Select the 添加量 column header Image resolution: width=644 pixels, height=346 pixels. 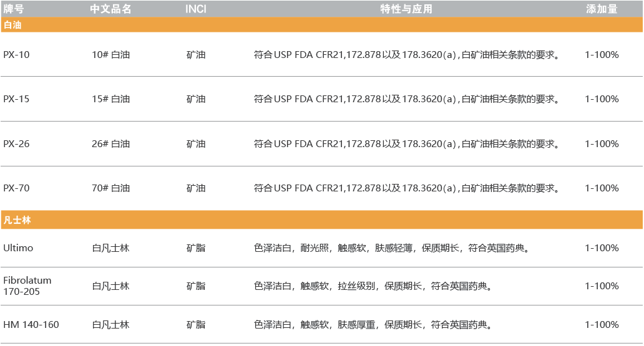pyautogui.click(x=602, y=9)
